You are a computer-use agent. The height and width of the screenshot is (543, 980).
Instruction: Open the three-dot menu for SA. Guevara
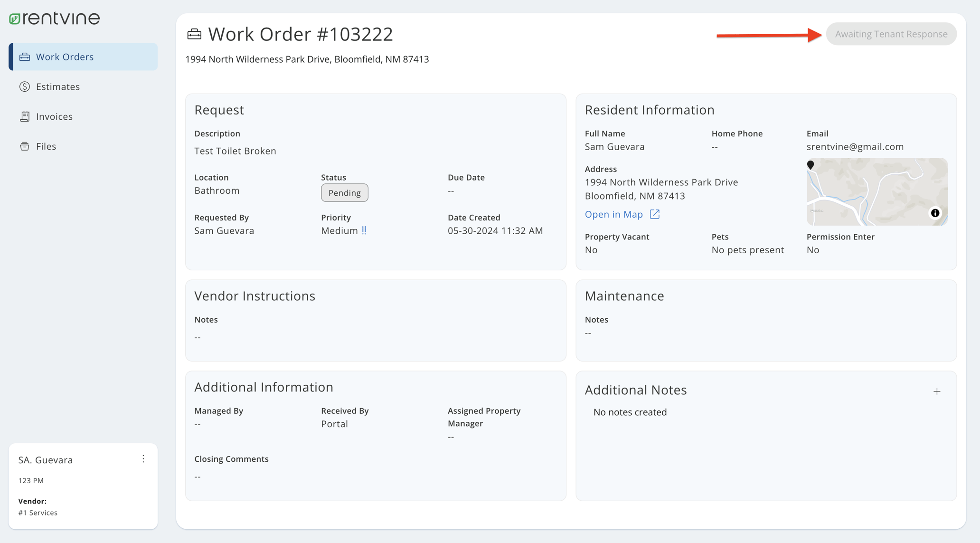[x=143, y=459]
